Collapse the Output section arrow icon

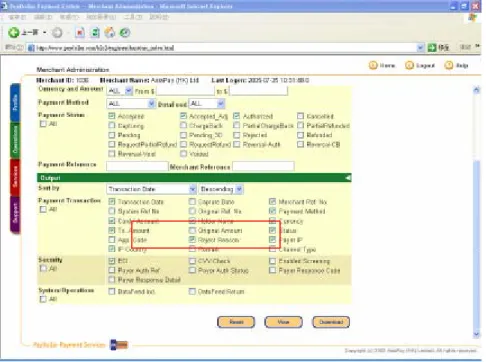pyautogui.click(x=348, y=178)
